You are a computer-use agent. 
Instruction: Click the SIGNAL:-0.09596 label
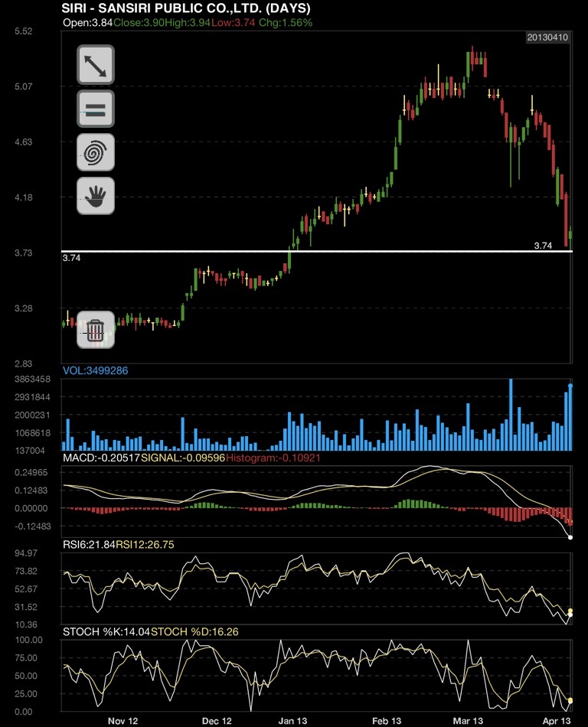click(x=183, y=458)
